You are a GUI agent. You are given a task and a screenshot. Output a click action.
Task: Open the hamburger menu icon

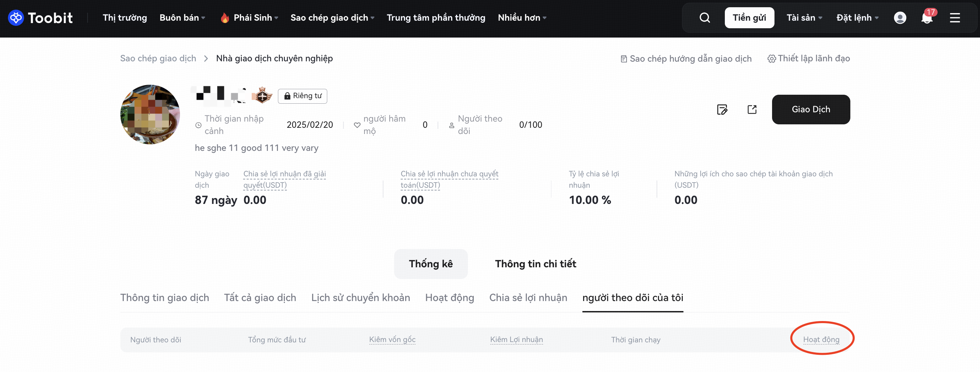[x=954, y=18]
